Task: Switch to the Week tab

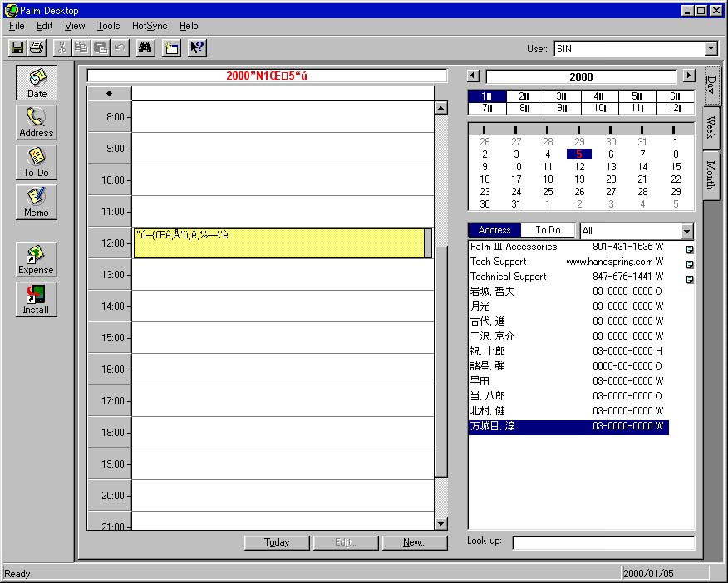Action: (x=711, y=128)
